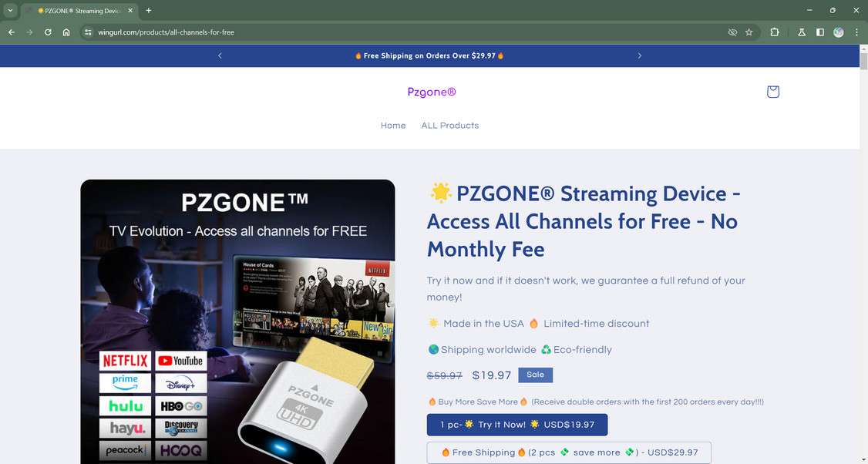
Task: Choose the 1 pc Try It Now option
Action: tap(517, 425)
